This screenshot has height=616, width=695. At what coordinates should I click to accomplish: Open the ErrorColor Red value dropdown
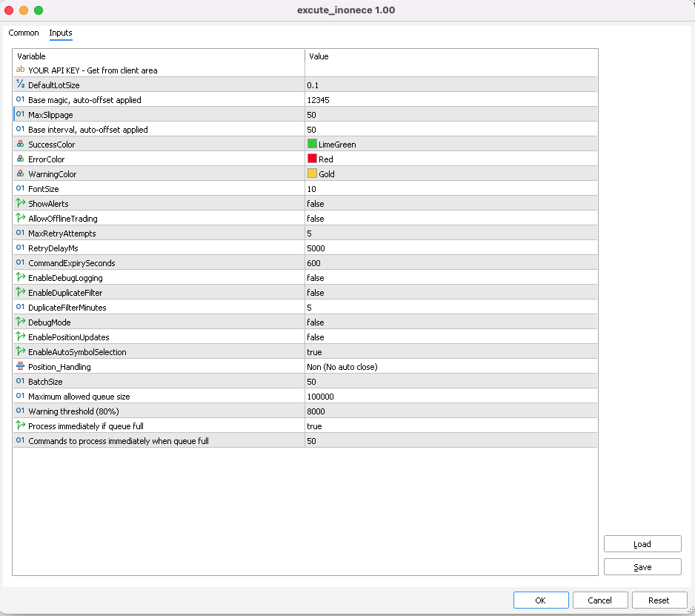point(450,159)
